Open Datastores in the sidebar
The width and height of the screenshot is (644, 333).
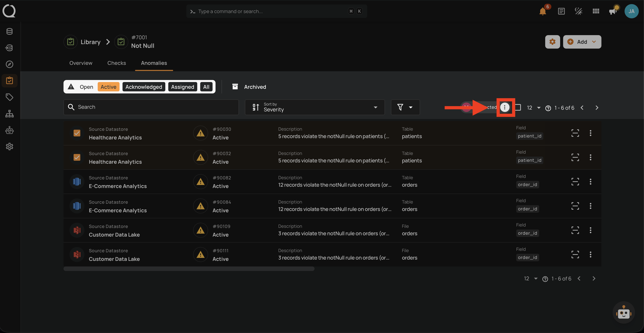tap(10, 32)
